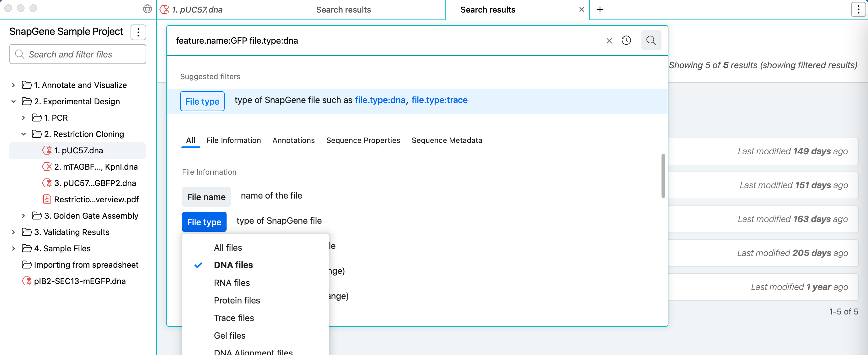The image size is (868, 355).
Task: Click the File name filter button
Action: pos(206,197)
